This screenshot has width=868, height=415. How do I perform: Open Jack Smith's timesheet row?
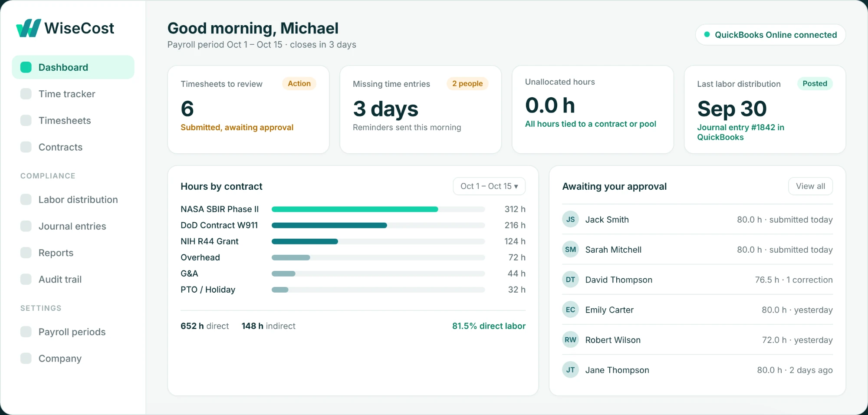tap(697, 219)
